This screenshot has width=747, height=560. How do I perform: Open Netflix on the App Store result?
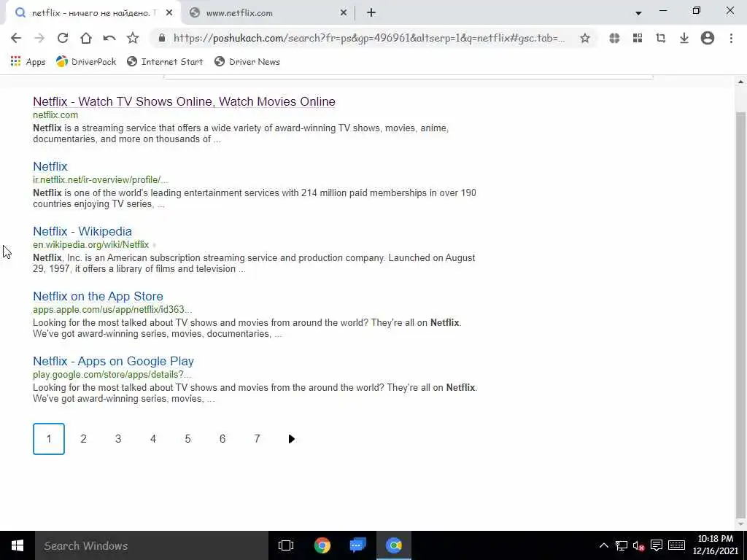(x=98, y=296)
